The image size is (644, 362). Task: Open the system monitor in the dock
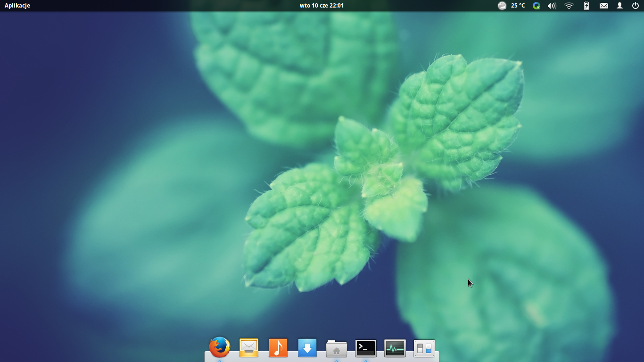[395, 348]
